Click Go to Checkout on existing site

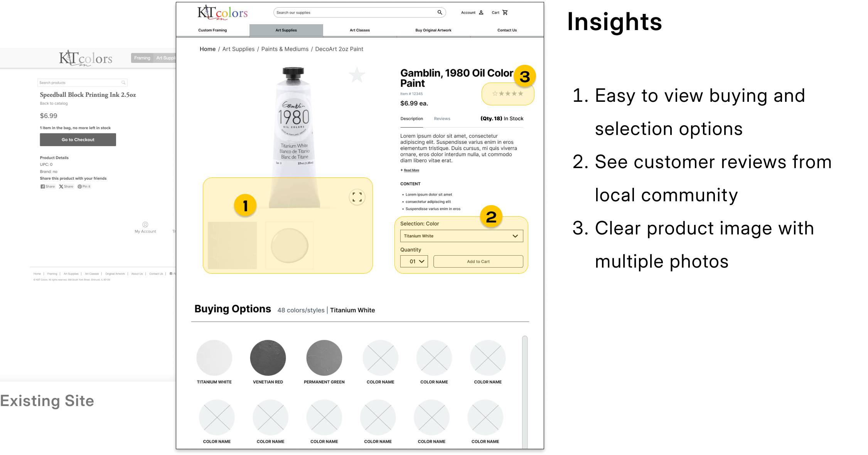tap(78, 140)
